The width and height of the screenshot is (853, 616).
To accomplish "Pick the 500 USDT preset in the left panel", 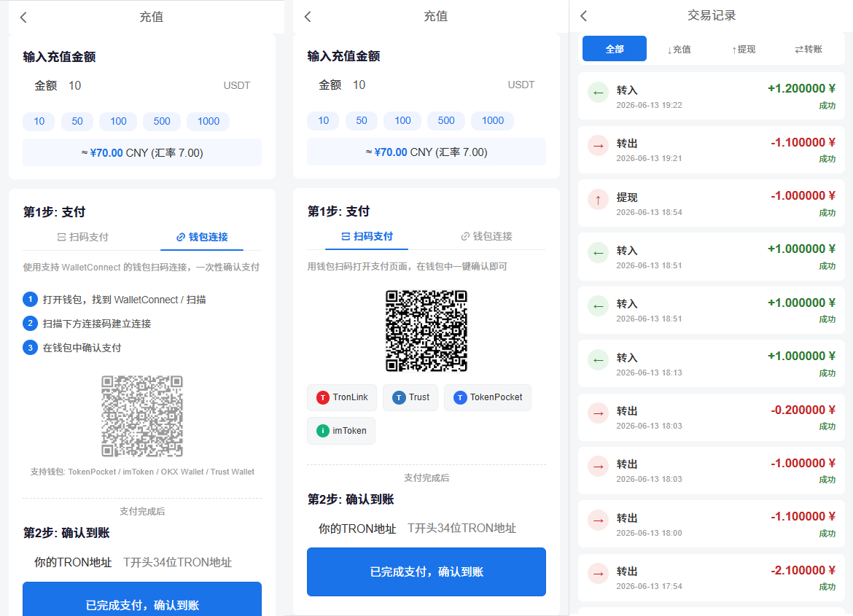I will pos(162,121).
